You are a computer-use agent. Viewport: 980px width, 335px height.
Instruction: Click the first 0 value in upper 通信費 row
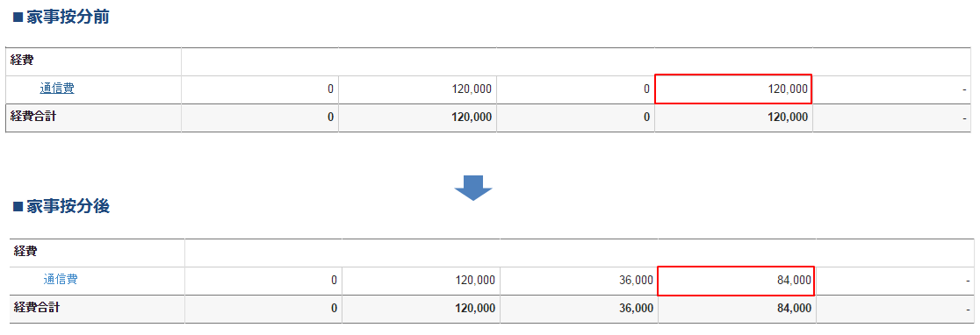(331, 89)
